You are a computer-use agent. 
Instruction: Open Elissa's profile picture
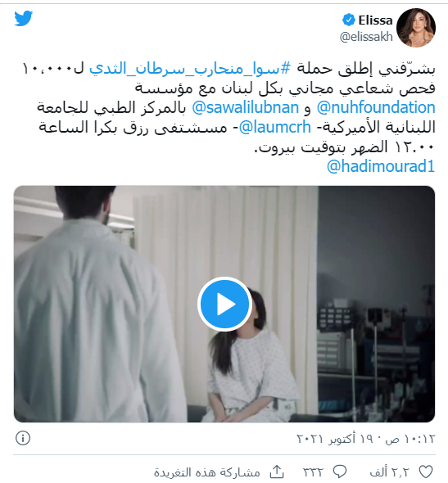pyautogui.click(x=415, y=28)
